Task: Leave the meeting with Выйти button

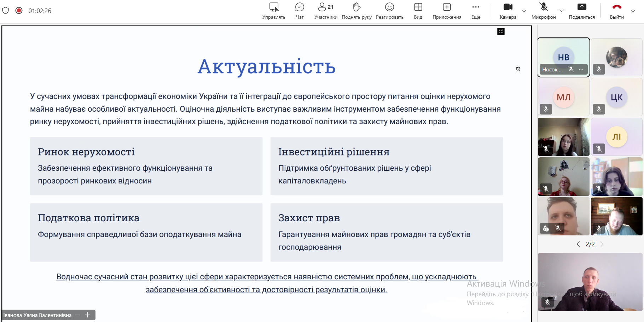Action: tap(617, 11)
